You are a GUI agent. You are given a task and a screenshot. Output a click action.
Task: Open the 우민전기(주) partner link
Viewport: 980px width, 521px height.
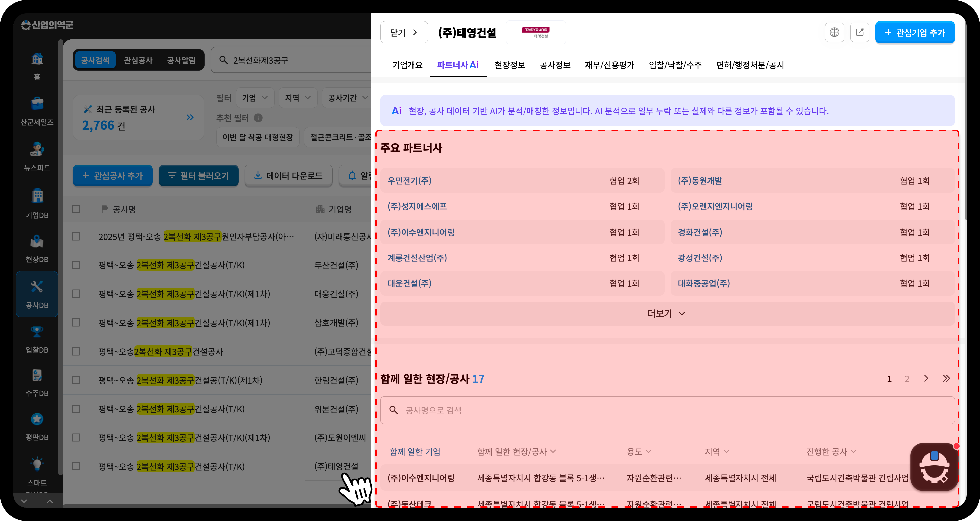(409, 180)
